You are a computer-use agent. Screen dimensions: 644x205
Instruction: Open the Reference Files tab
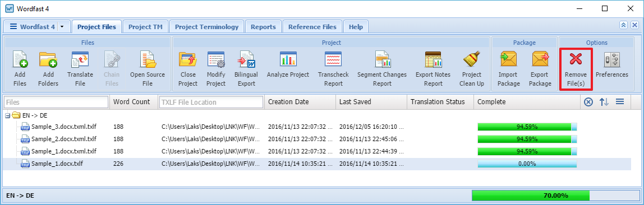312,27
